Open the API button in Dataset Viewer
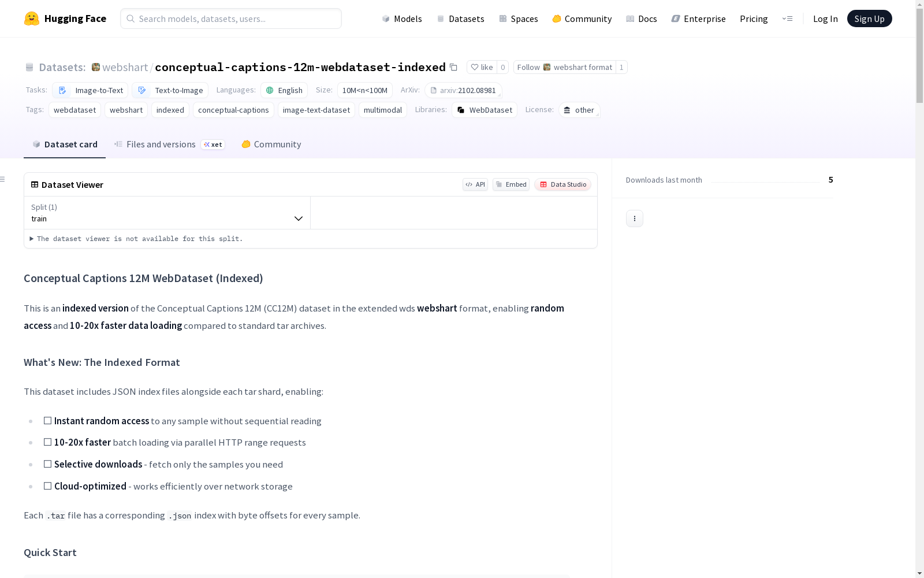Viewport: 924px width, 578px height. click(x=475, y=184)
